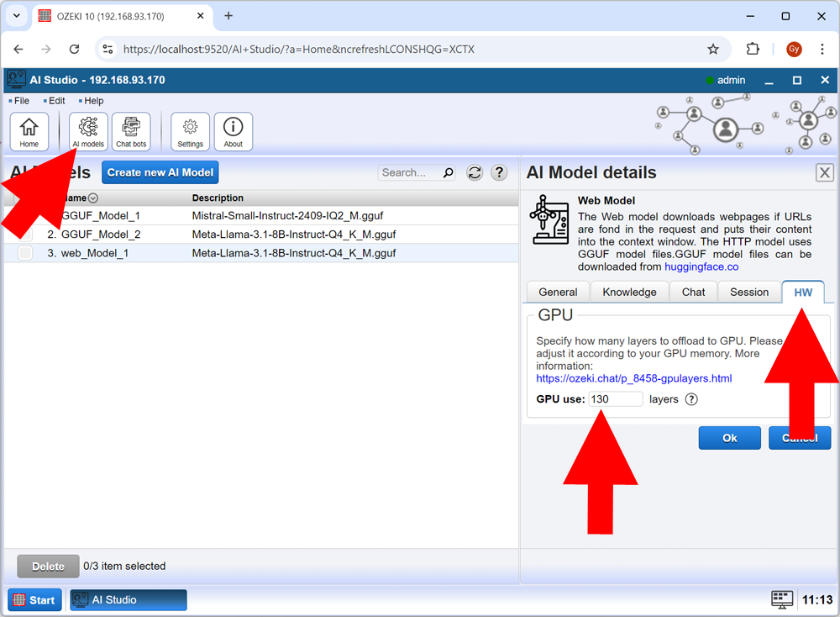This screenshot has width=840, height=617.
Task: Open the browser three-dot menu
Action: (822, 50)
